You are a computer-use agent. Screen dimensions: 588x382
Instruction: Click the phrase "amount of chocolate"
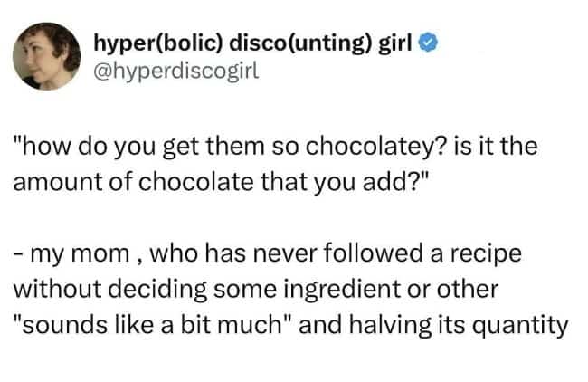(119, 175)
